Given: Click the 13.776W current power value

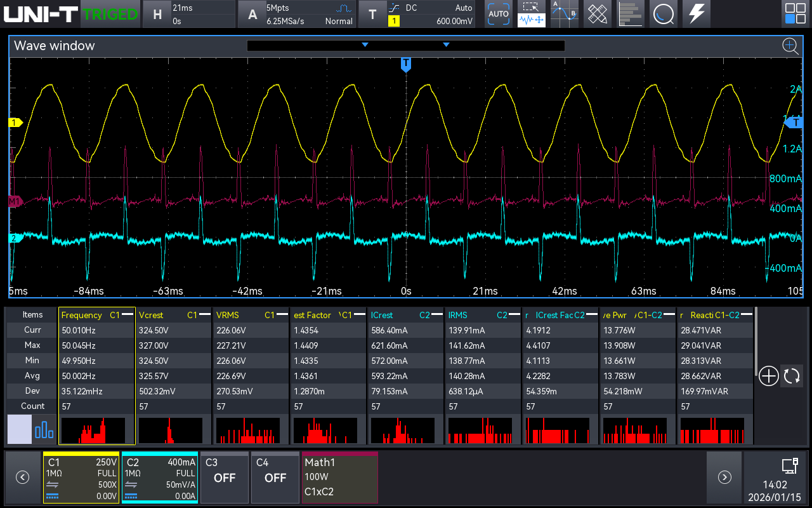Looking at the screenshot, I should tap(620, 330).
